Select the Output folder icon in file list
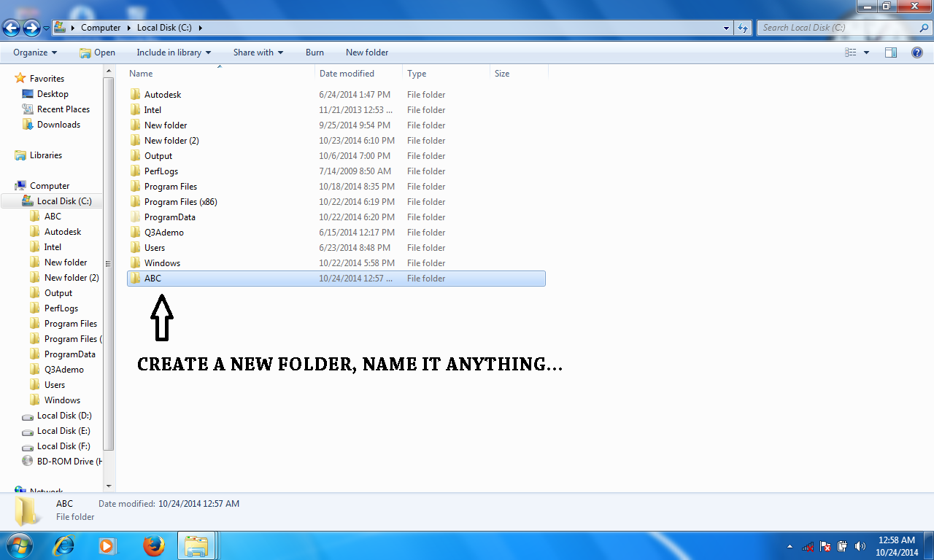 135,156
